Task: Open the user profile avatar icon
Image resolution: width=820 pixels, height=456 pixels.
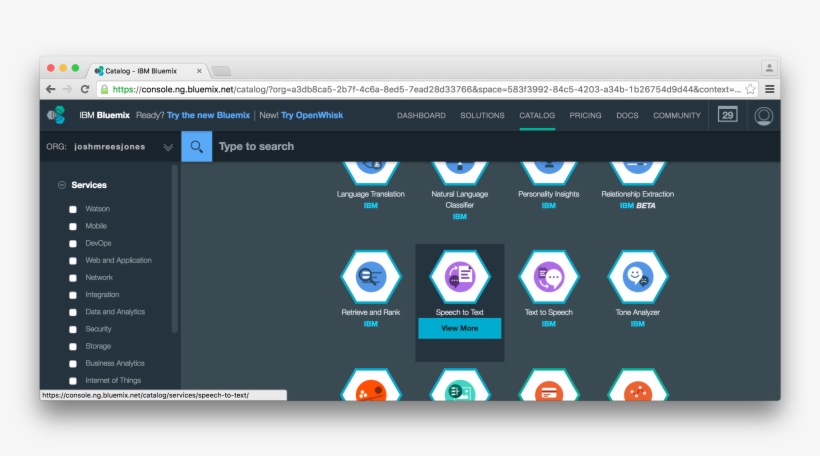Action: [x=764, y=116]
